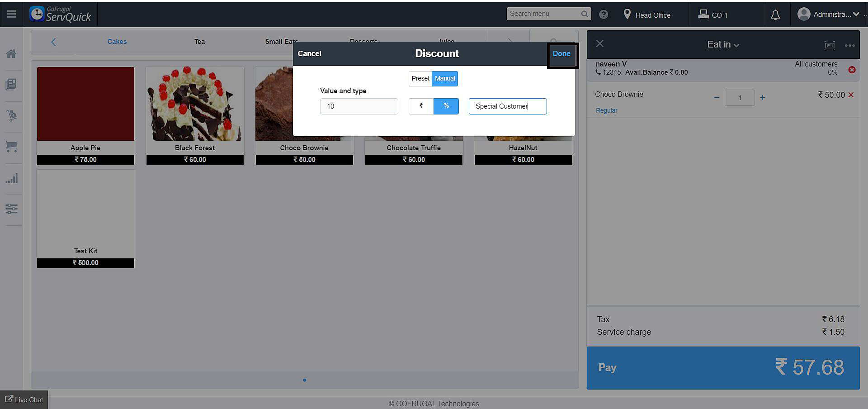Click the Regular link under Choco Brownie

[x=606, y=110]
